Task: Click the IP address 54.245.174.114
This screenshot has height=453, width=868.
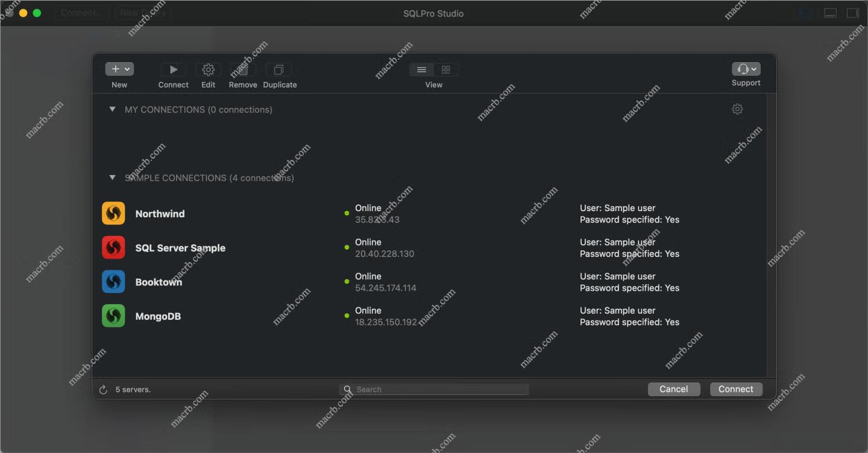Action: [x=386, y=288]
